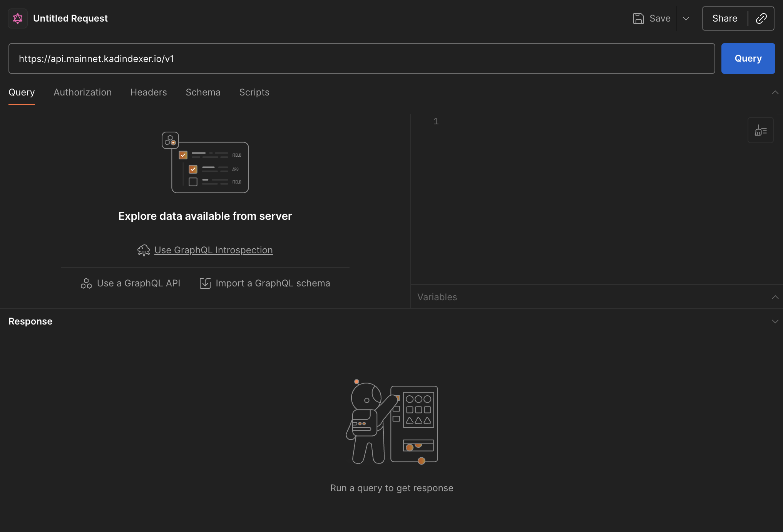Click Use GraphQL Introspection link
Viewport: 783px width, 532px height.
(213, 250)
